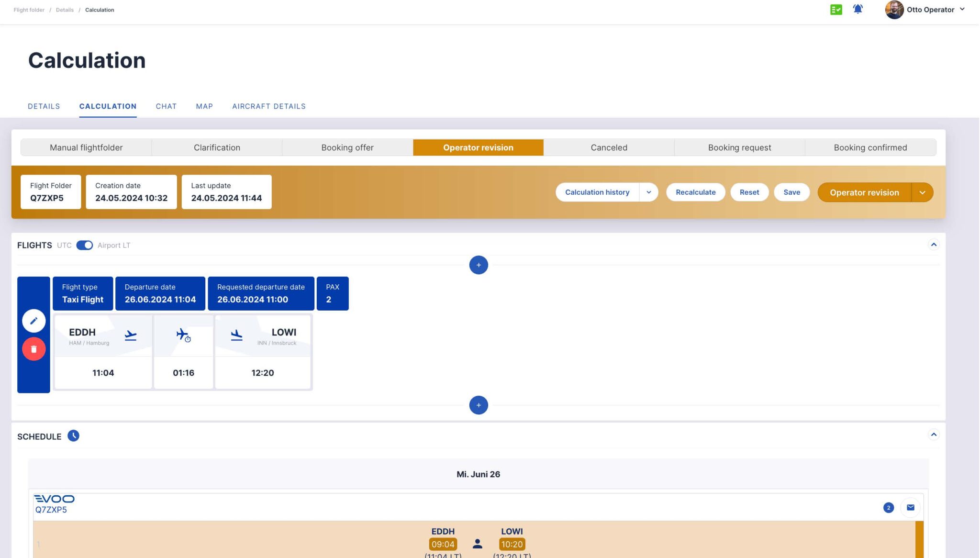This screenshot has width=980, height=558.
Task: Click the edit (pencil) icon on flight
Action: [x=33, y=321]
